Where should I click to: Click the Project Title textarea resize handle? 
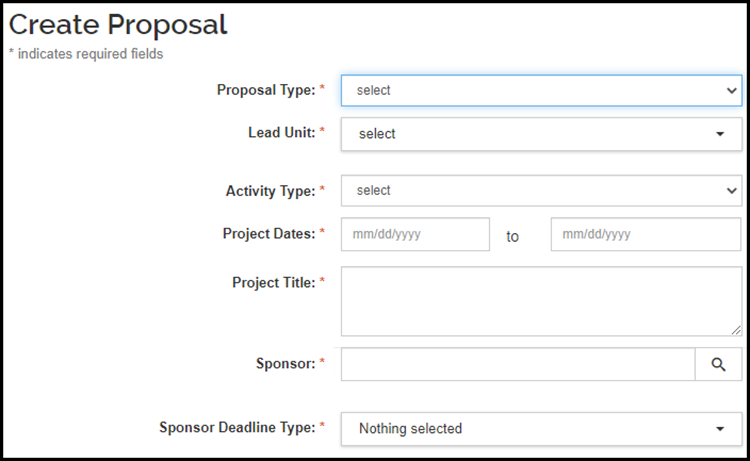click(x=736, y=330)
